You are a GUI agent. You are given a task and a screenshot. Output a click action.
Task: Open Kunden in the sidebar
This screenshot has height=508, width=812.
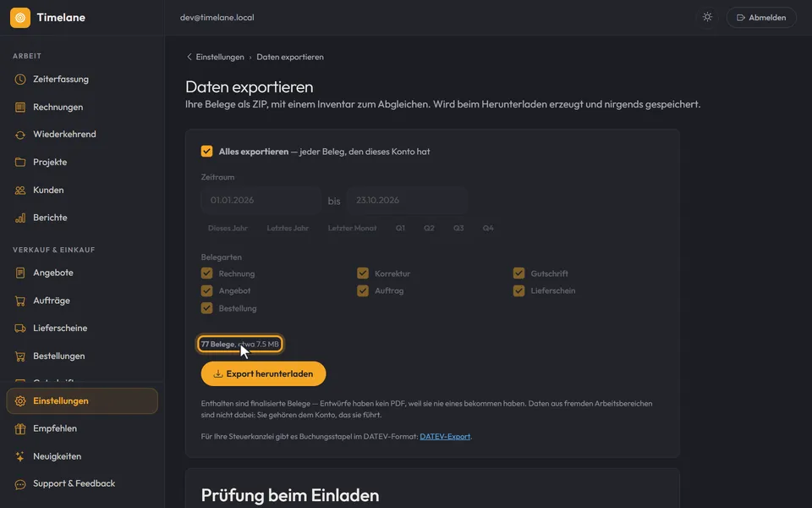(82, 190)
